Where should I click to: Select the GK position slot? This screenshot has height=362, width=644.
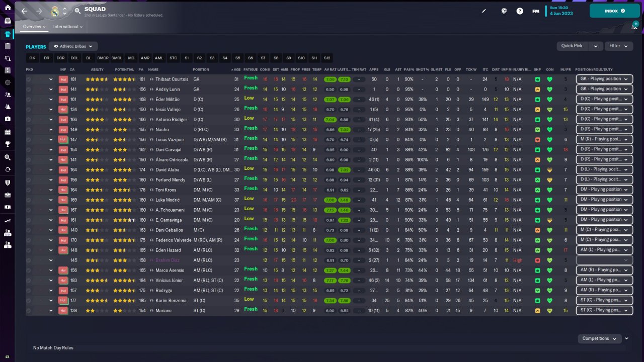click(x=32, y=58)
